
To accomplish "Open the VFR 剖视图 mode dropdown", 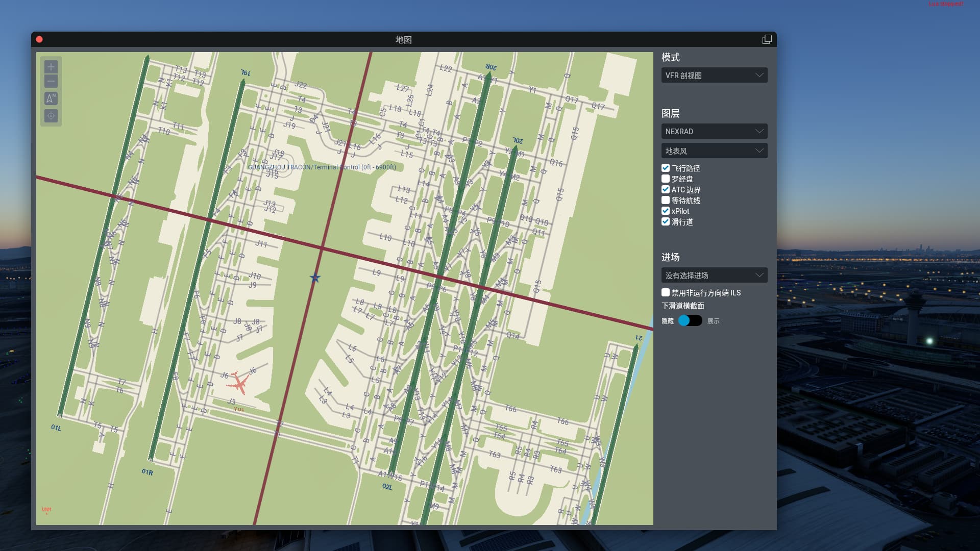I will pos(714,76).
